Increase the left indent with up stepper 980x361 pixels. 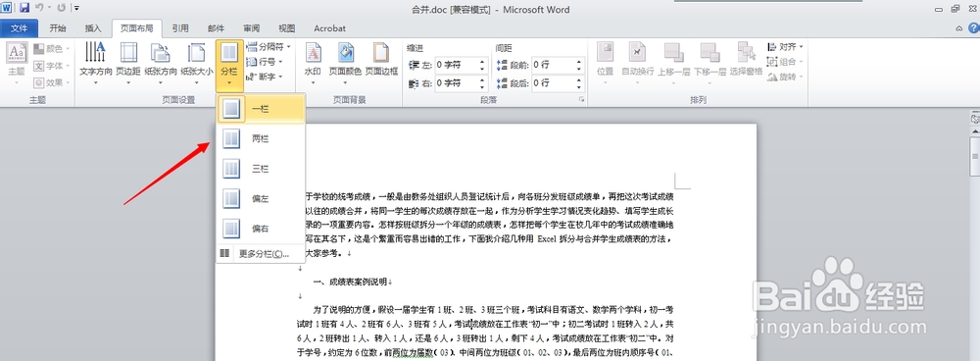pyautogui.click(x=482, y=62)
